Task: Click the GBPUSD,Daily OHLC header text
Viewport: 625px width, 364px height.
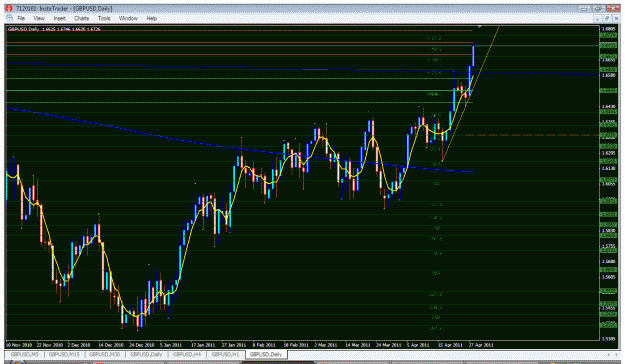Action: pos(54,29)
